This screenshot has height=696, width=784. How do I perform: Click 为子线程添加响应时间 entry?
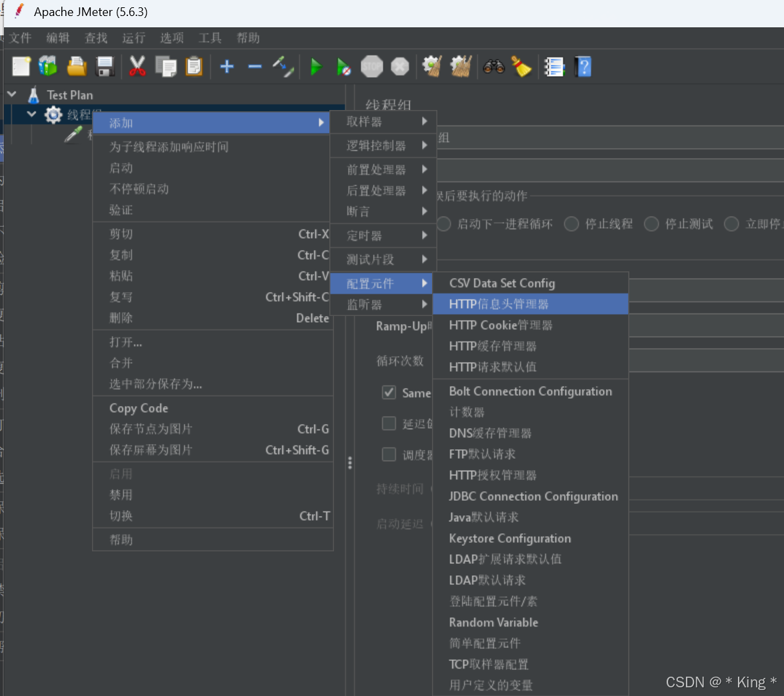pos(213,147)
